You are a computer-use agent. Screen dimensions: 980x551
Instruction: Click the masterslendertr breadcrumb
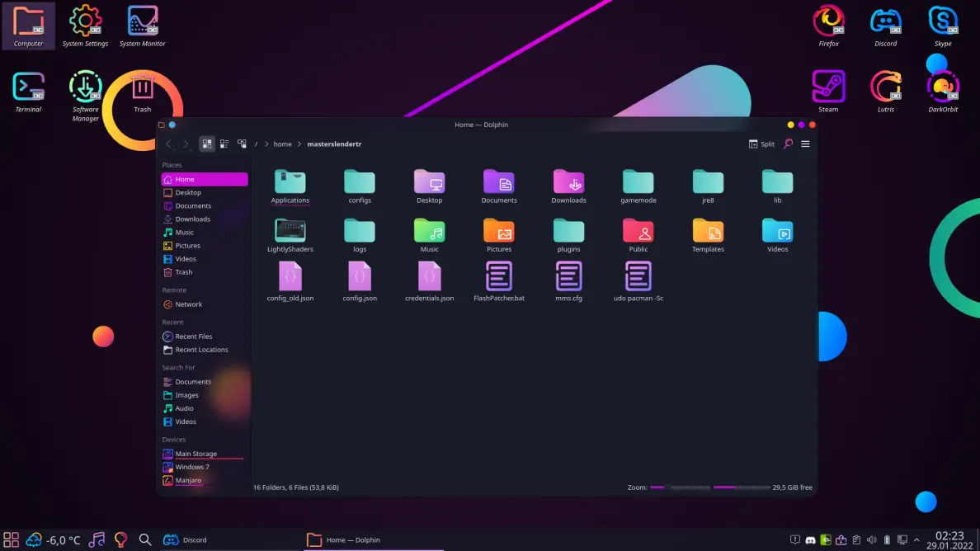(334, 144)
